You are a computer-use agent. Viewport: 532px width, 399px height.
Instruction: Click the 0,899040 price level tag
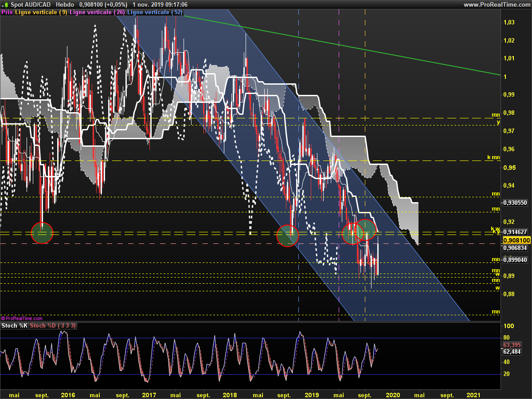click(x=515, y=260)
